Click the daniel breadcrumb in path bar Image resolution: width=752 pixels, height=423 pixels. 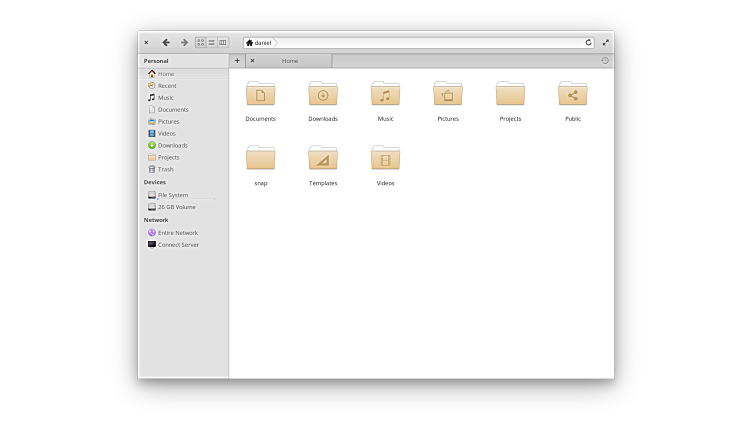point(262,43)
